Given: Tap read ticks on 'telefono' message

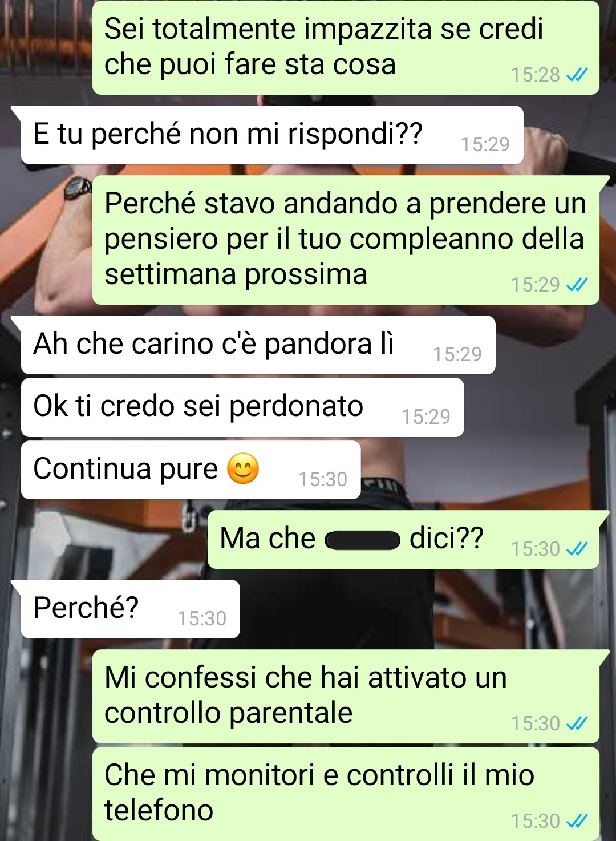Looking at the screenshot, I should point(577,821).
